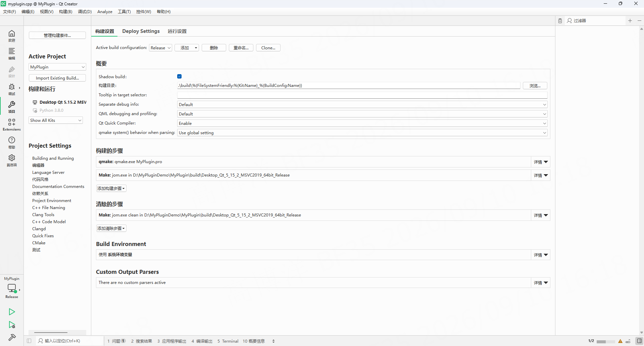This screenshot has width=644, height=346.
Task: Open the Extensions mode
Action: pos(12,125)
